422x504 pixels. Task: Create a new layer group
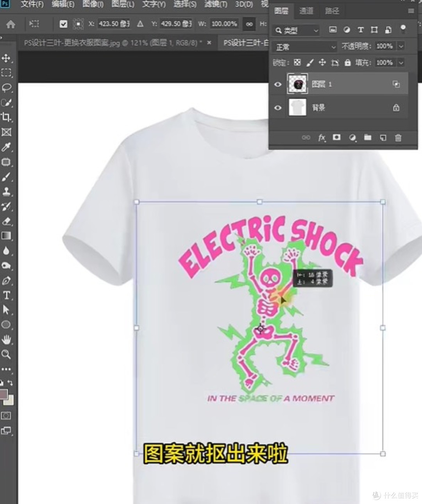(x=368, y=138)
